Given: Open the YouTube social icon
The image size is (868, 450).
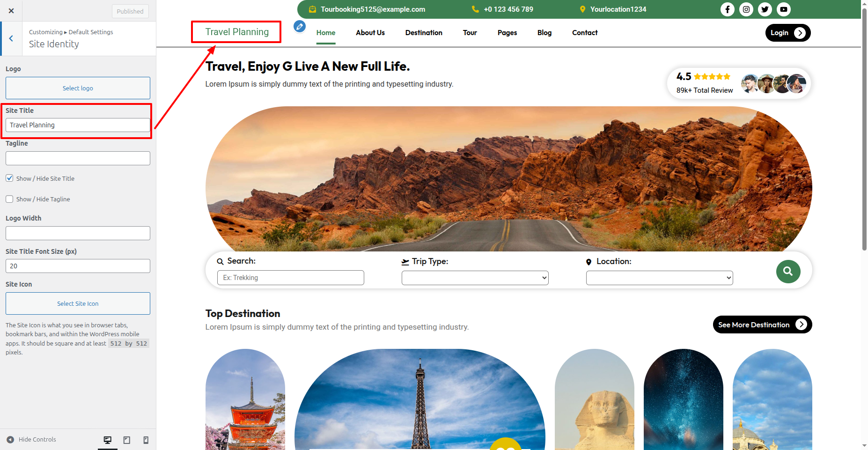Looking at the screenshot, I should tap(783, 9).
